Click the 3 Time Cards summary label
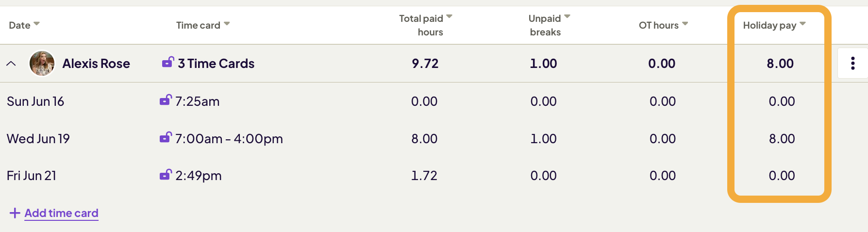This screenshot has width=868, height=232. (x=216, y=64)
